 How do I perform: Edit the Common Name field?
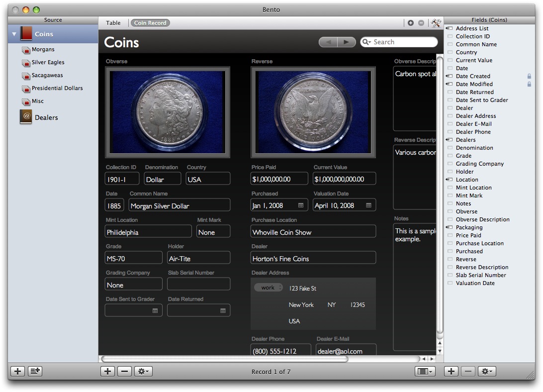pos(179,205)
